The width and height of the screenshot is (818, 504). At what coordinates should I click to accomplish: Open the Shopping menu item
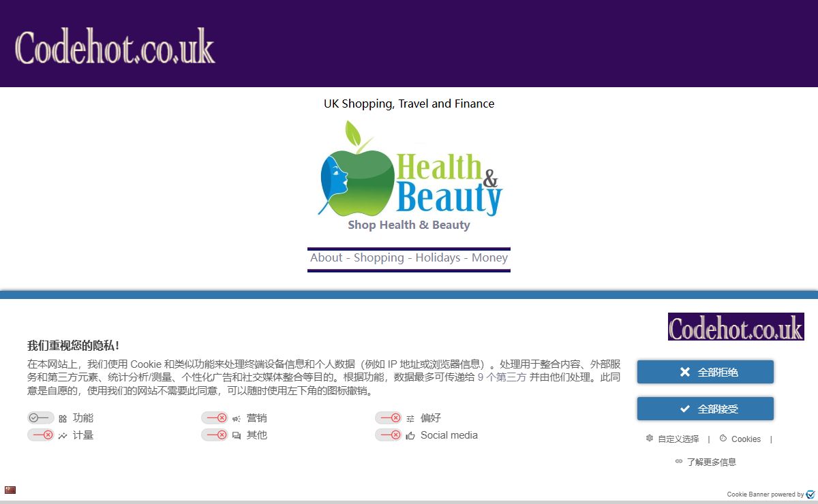tap(378, 257)
